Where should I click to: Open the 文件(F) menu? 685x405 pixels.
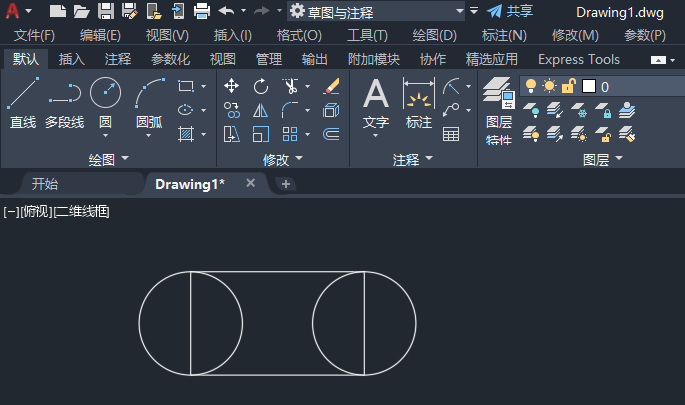34,35
